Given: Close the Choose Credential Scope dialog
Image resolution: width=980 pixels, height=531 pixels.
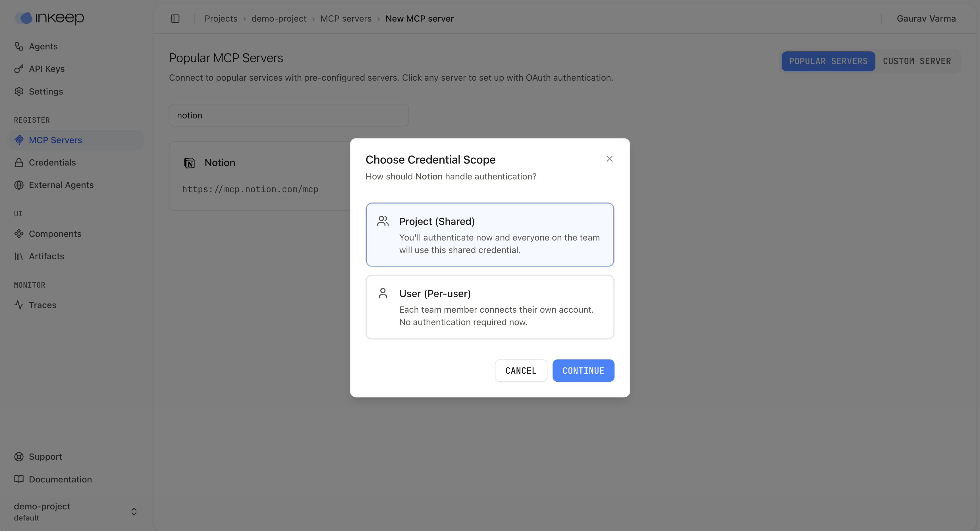Looking at the screenshot, I should (609, 159).
